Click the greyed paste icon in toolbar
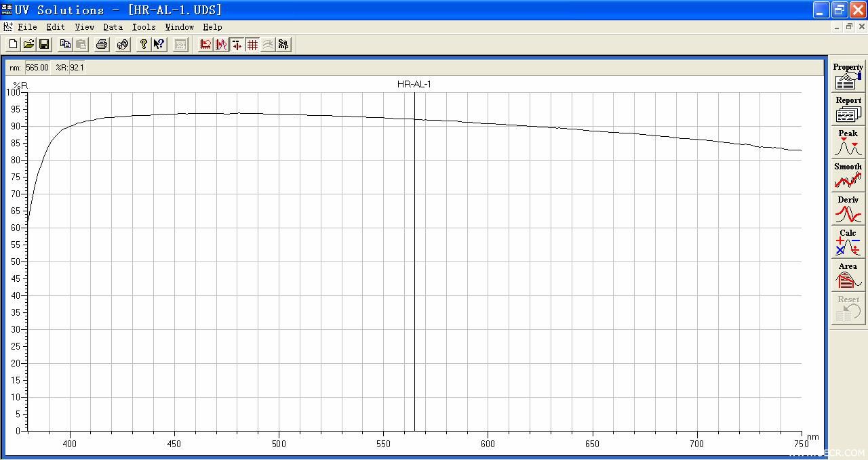The width and height of the screenshot is (868, 460). 81,45
